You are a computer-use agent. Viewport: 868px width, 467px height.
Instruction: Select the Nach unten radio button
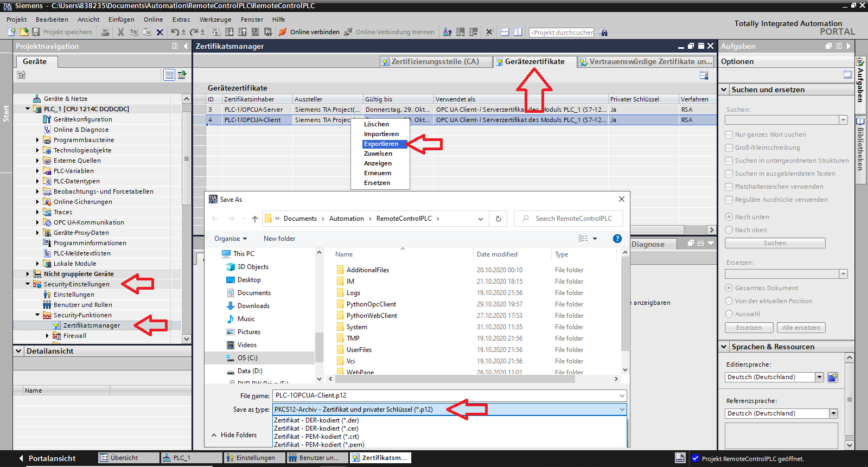click(x=729, y=217)
